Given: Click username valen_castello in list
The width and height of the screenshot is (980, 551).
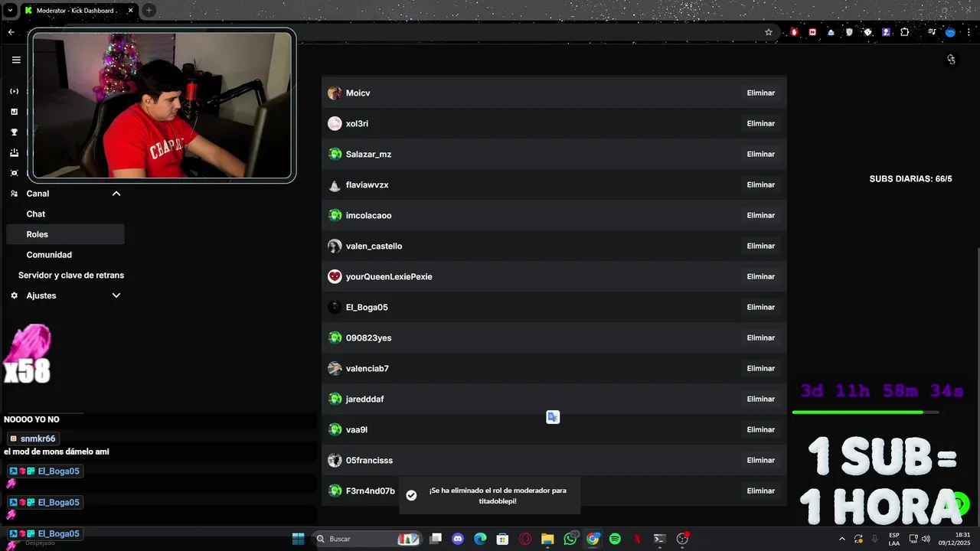Looking at the screenshot, I should point(374,246).
